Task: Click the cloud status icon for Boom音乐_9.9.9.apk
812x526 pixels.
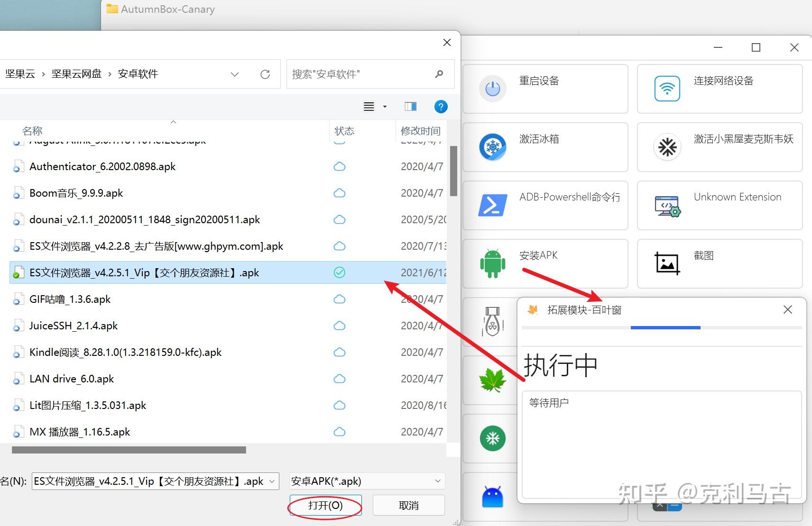Action: pos(339,193)
